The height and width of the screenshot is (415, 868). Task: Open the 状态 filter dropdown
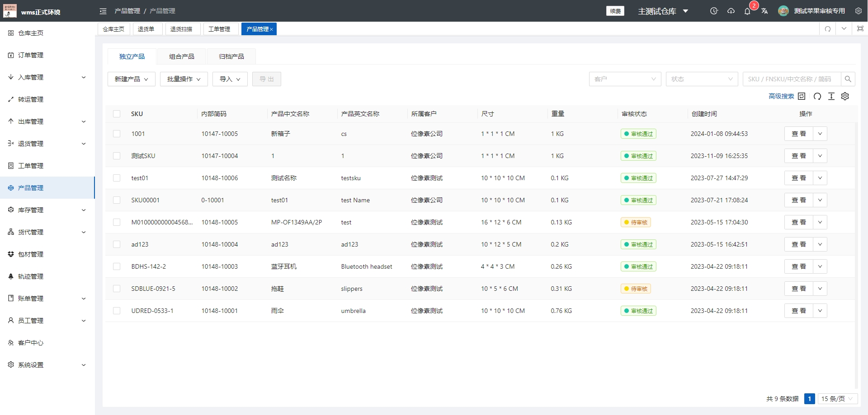point(702,79)
